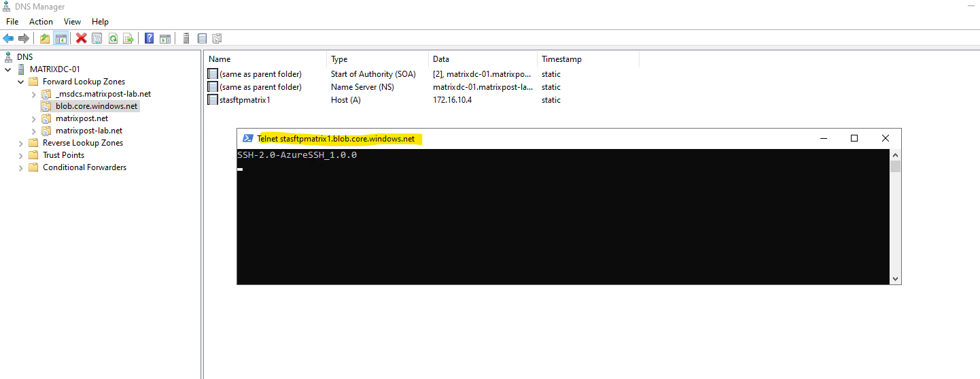Minimize the Telnet window
Screen dimensions: 980x379
(824, 138)
